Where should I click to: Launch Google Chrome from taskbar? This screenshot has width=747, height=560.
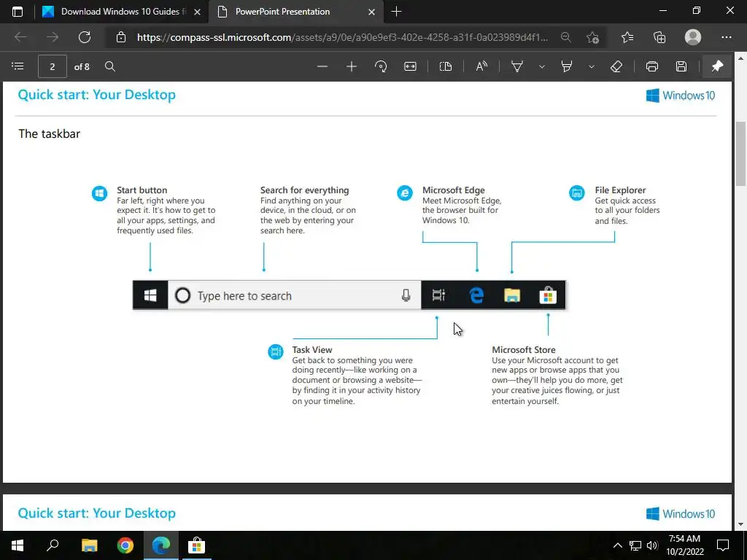(x=125, y=545)
